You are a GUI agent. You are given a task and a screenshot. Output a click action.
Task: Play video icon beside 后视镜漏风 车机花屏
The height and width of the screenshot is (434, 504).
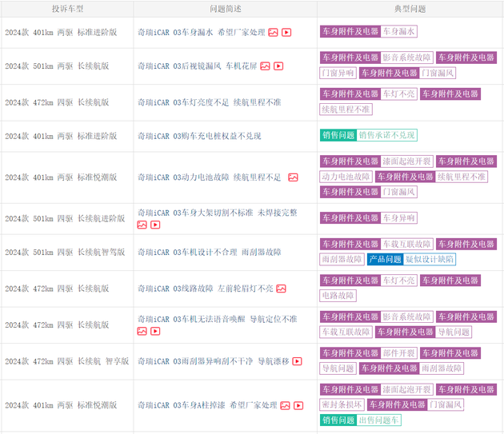[279, 66]
